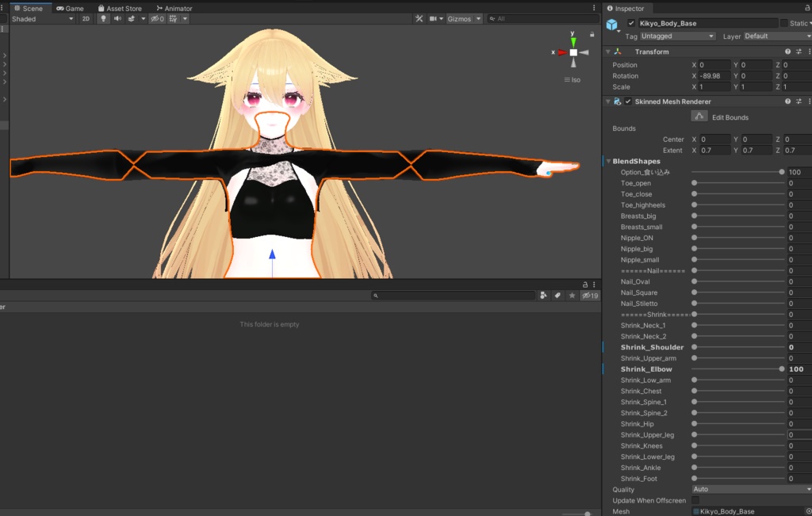The image size is (812, 516).
Task: Click the lock icon in the project panel
Action: pos(584,283)
